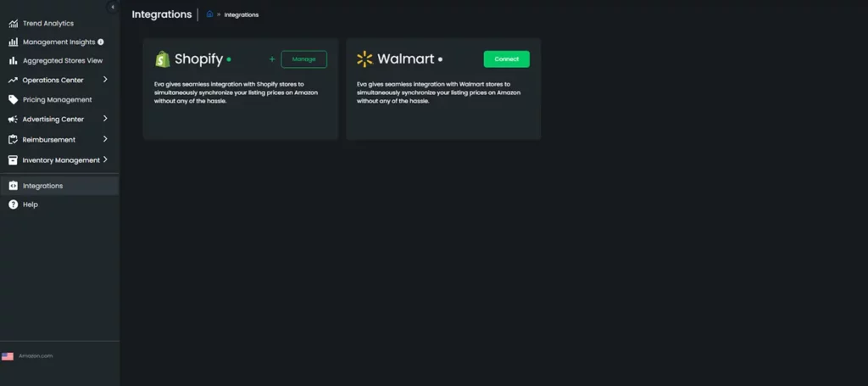
Task: Click the info icon beside Management Insights
Action: pos(101,42)
